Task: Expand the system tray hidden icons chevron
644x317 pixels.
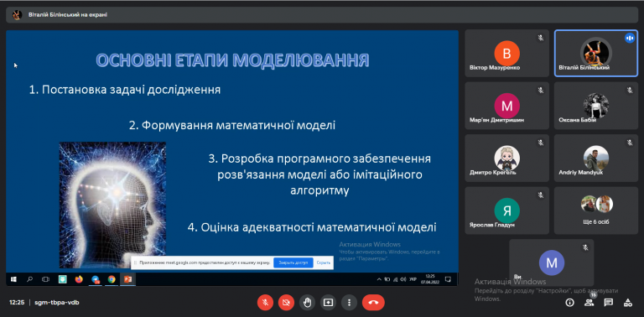Action: point(379,279)
